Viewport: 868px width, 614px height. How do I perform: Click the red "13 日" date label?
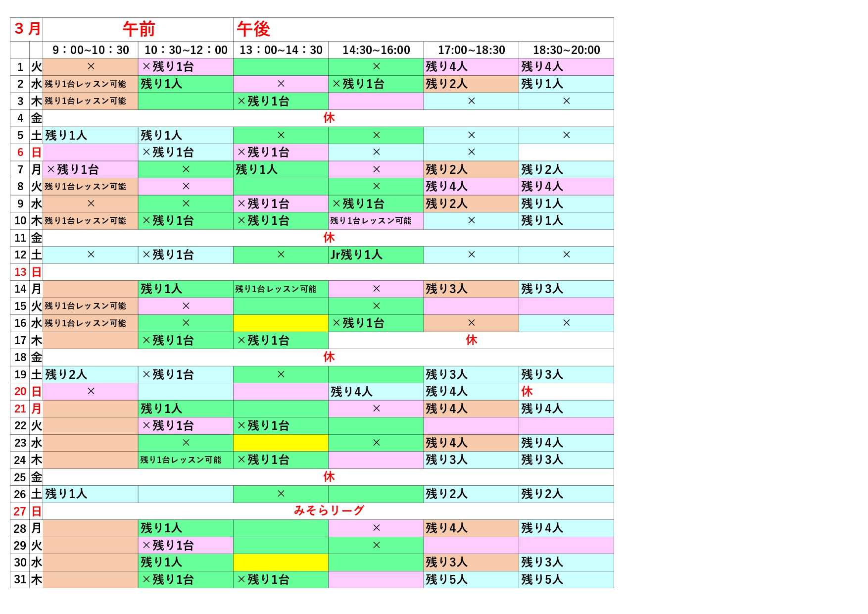click(x=28, y=272)
